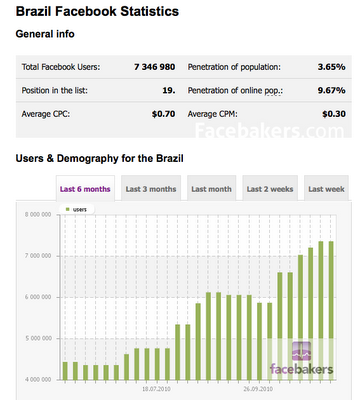Click the green users legend square
The image size is (360, 400).
(68, 209)
